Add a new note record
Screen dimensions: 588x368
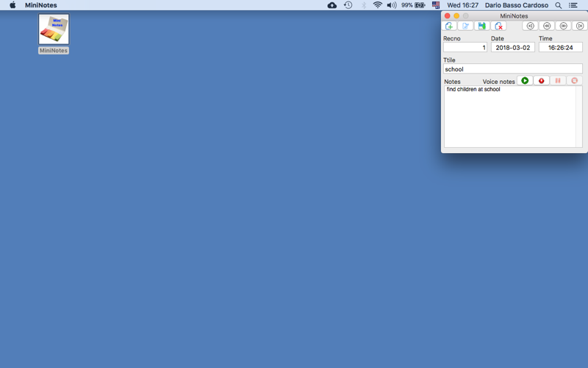pos(449,26)
